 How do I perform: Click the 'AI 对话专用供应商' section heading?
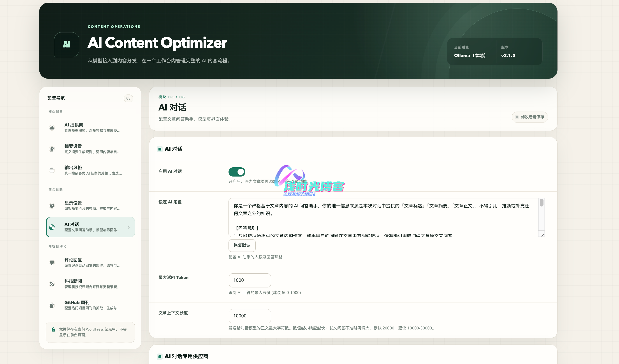point(186,356)
